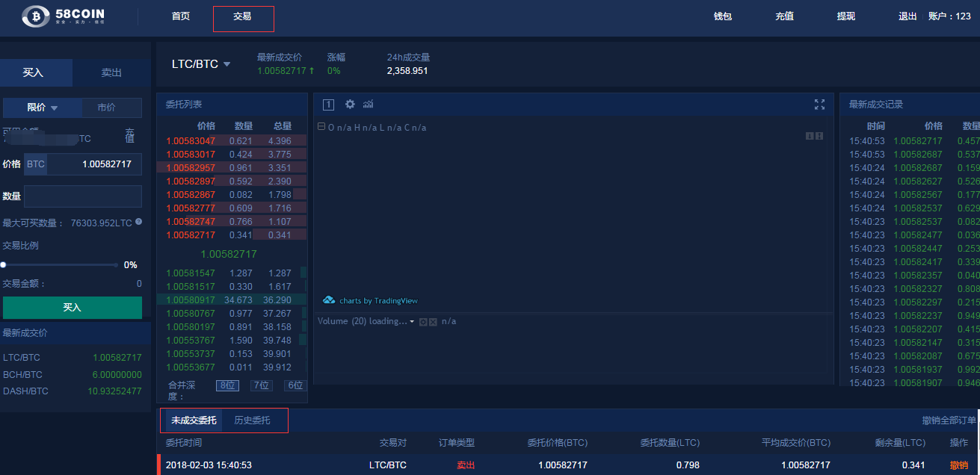Image resolution: width=980 pixels, height=475 pixels.
Task: Collapse the chart OHLC legend
Action: (x=321, y=127)
